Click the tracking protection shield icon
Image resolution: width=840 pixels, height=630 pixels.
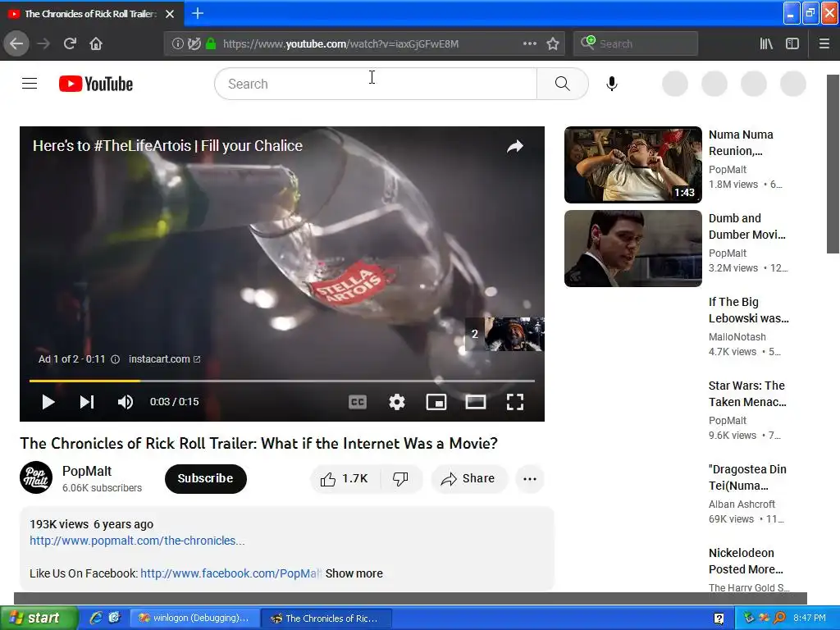(194, 43)
